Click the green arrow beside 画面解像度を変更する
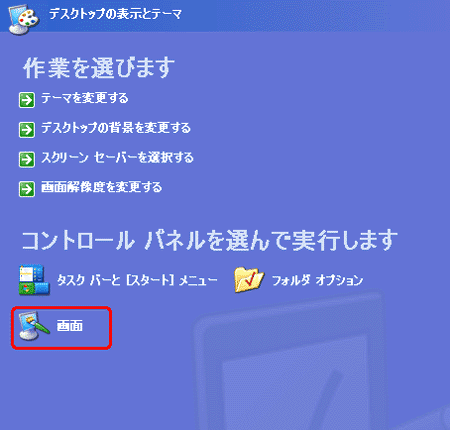The width and height of the screenshot is (450, 430). (27, 189)
